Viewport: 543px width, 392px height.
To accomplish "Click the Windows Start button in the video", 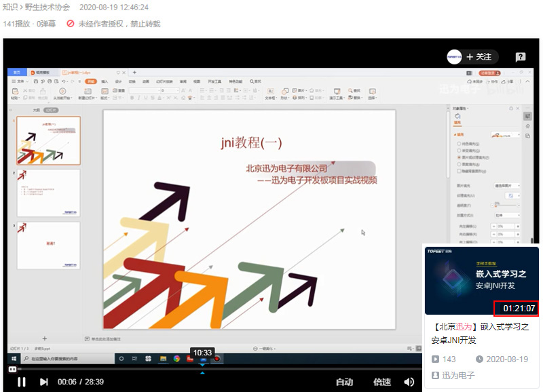I will (14, 359).
